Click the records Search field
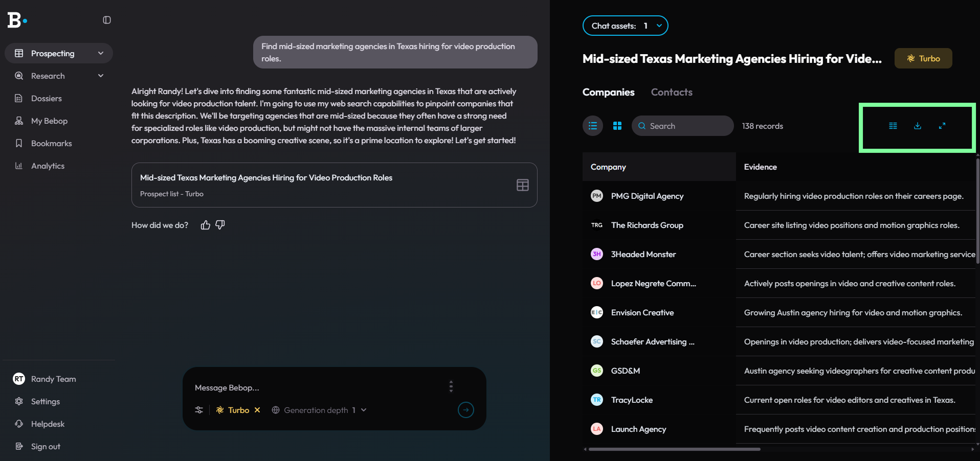Image resolution: width=980 pixels, height=461 pixels. (x=683, y=126)
